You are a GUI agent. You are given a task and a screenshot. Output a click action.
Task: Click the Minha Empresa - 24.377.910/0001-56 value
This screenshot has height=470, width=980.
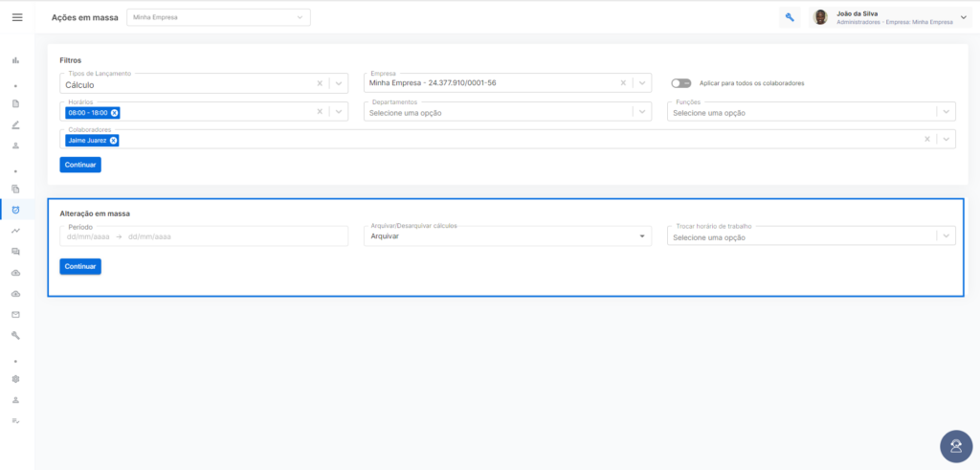(433, 82)
